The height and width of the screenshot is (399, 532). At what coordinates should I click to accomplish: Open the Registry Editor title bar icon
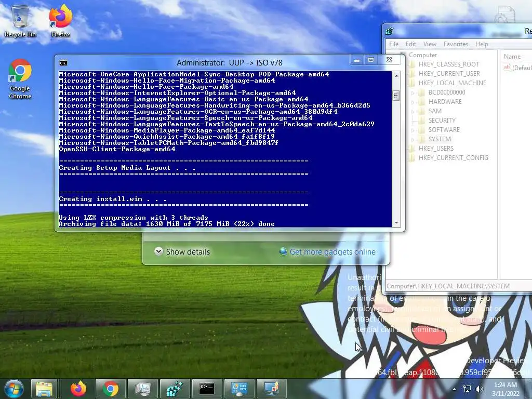tap(390, 31)
